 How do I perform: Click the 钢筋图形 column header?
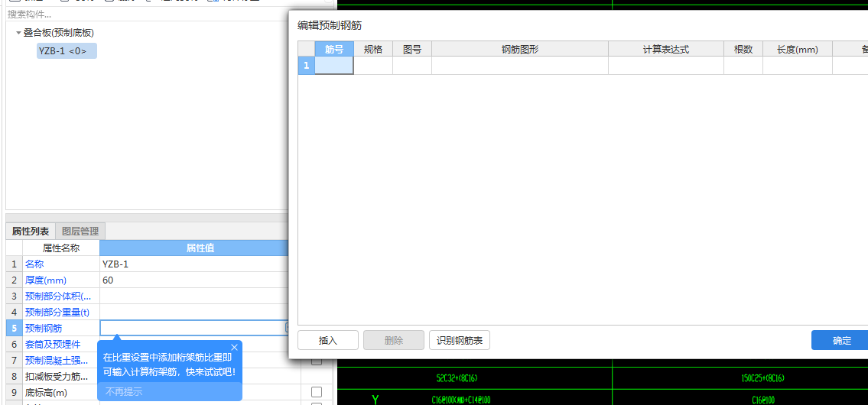tap(520, 49)
